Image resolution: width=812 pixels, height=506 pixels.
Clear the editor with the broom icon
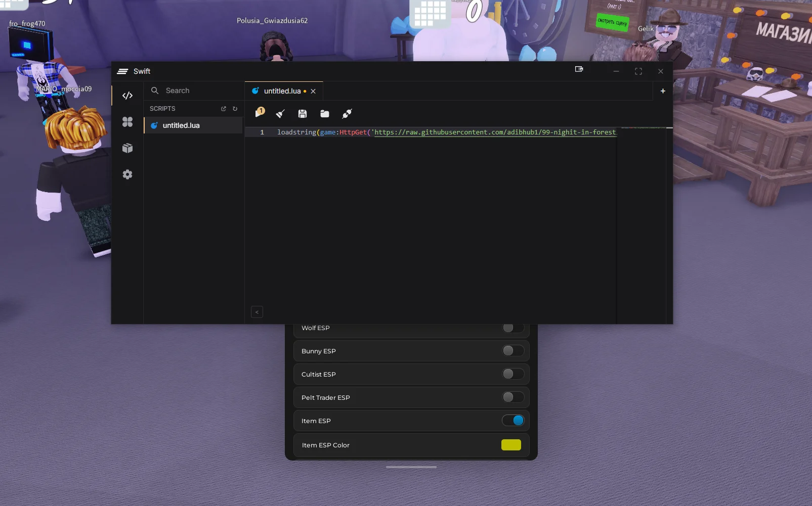280,114
